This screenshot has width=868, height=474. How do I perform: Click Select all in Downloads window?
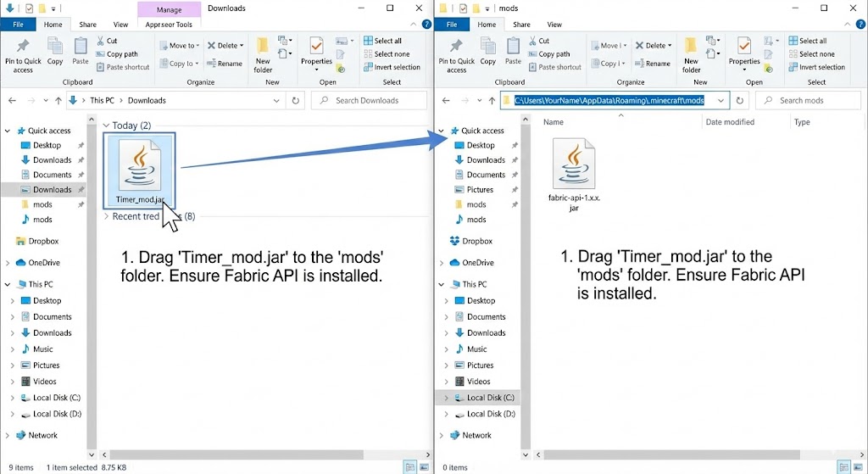(382, 41)
